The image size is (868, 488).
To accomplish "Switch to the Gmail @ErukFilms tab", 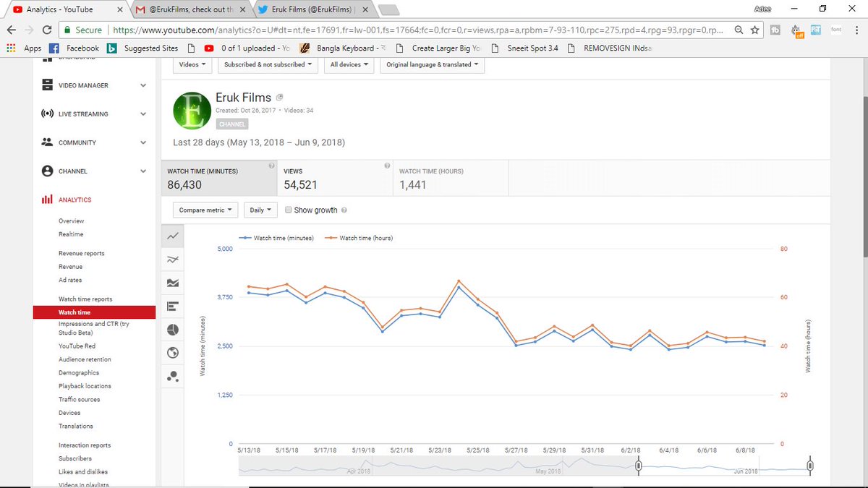I will tap(192, 9).
